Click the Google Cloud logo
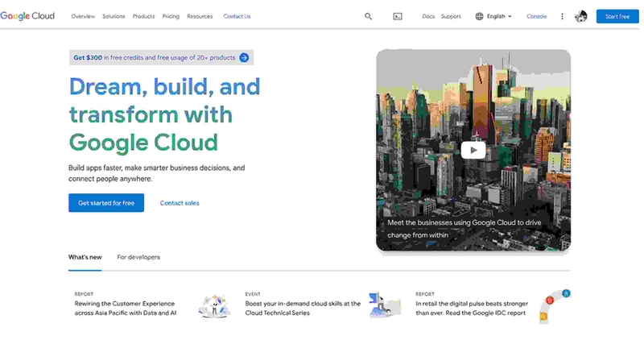Screen dimensions: 644x340 tap(27, 16)
